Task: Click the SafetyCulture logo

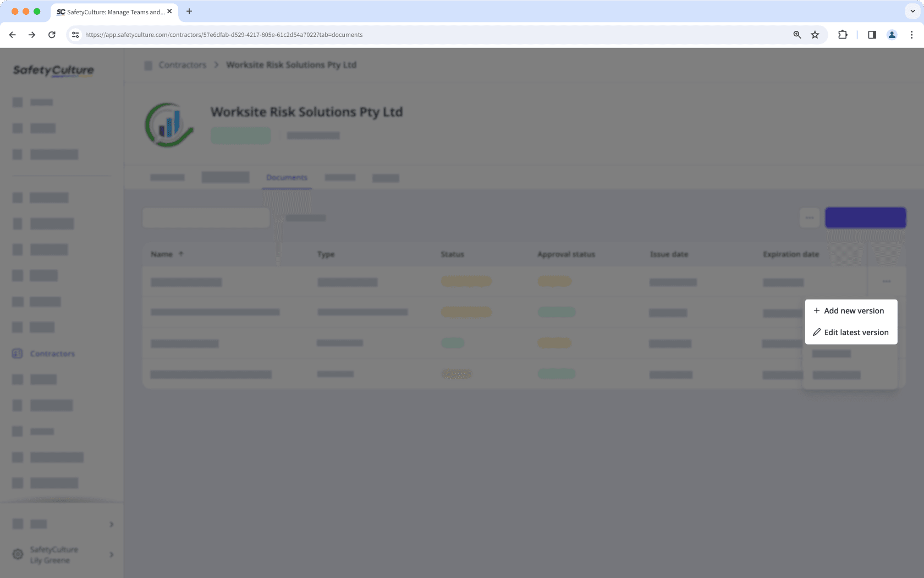Action: [52, 70]
